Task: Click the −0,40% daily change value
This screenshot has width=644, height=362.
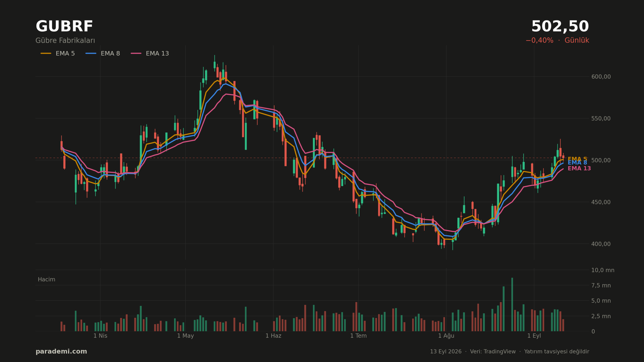Action: 539,41
